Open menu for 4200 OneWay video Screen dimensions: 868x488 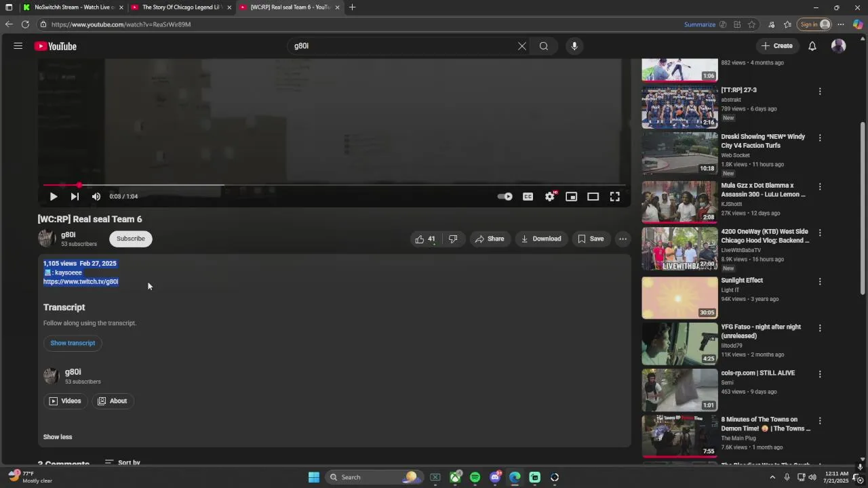pyautogui.click(x=820, y=233)
